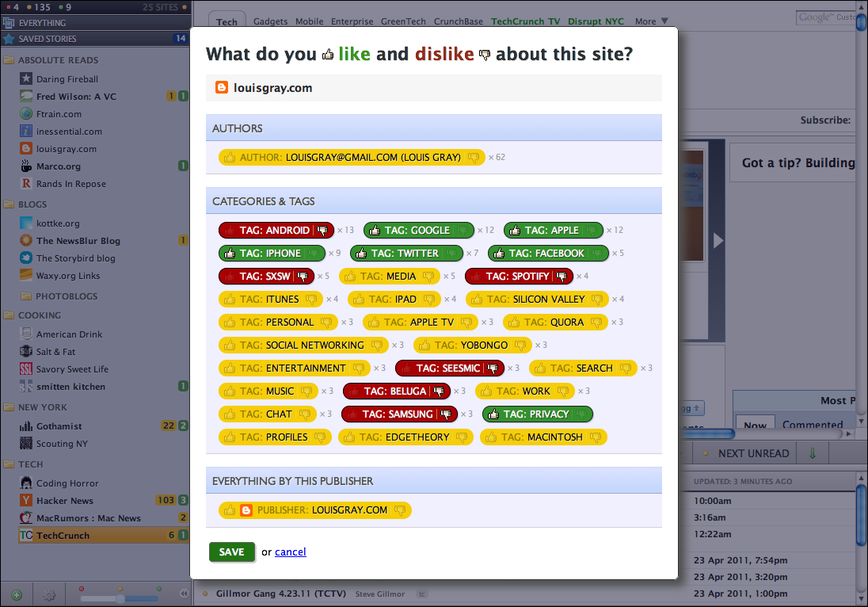The width and height of the screenshot is (868, 607).
Task: Click the smitten kitchen icon
Action: pyautogui.click(x=26, y=386)
